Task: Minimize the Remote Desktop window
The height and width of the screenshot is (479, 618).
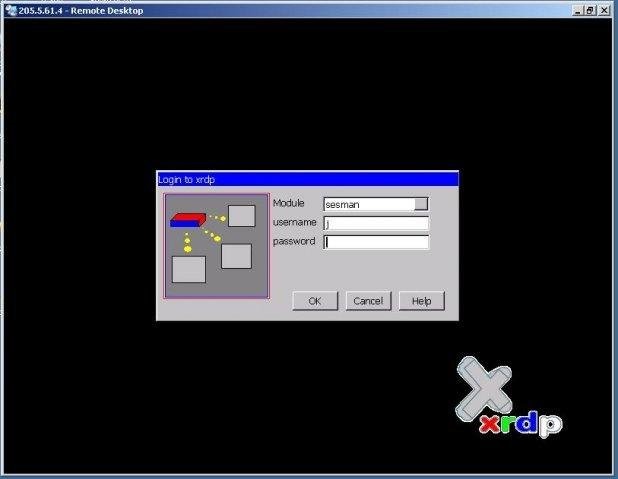Action: [x=577, y=11]
